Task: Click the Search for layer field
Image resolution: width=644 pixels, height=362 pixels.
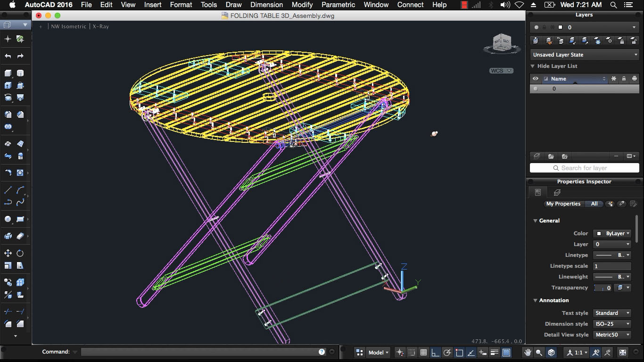Action: [x=584, y=168]
